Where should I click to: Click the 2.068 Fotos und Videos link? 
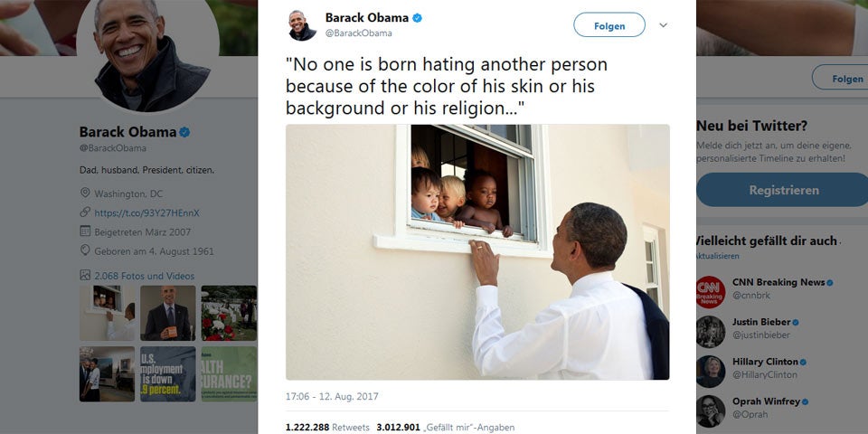coord(145,276)
